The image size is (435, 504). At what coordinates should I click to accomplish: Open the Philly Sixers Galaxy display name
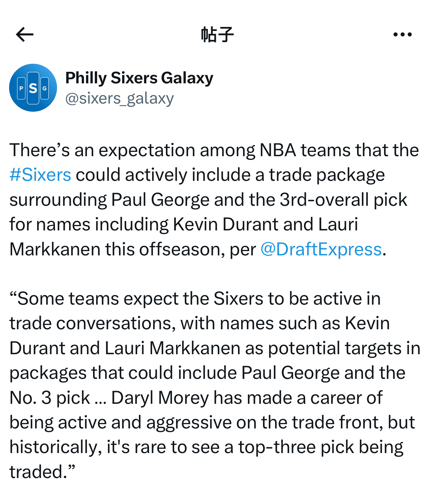click(x=139, y=78)
